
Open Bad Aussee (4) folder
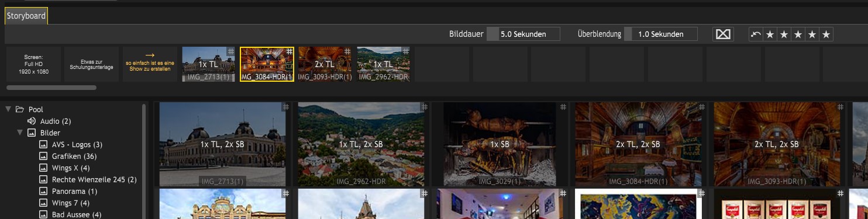[77, 214]
